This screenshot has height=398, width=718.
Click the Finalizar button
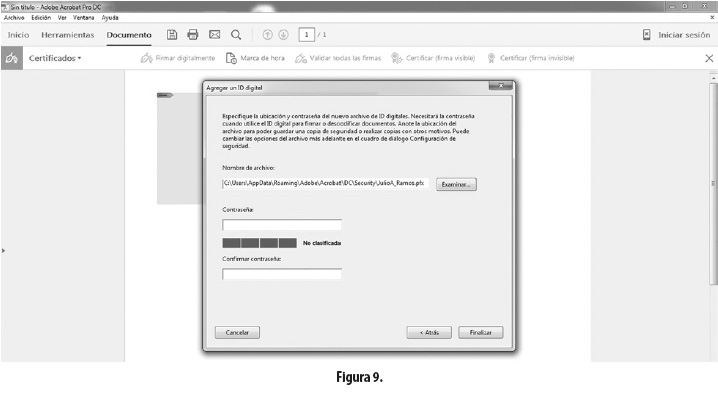coord(481,333)
